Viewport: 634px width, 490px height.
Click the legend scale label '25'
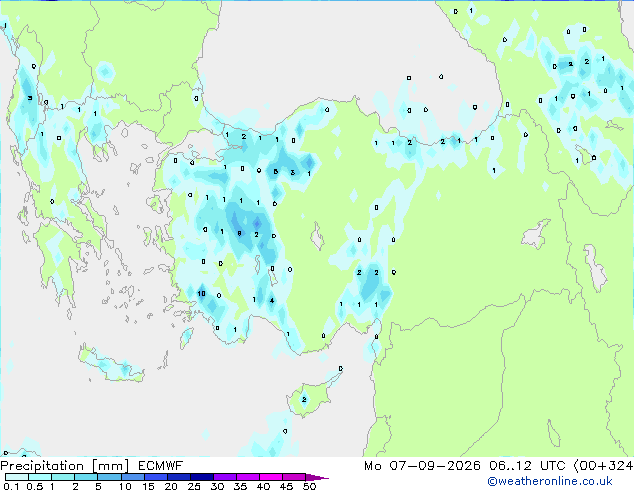(x=194, y=486)
